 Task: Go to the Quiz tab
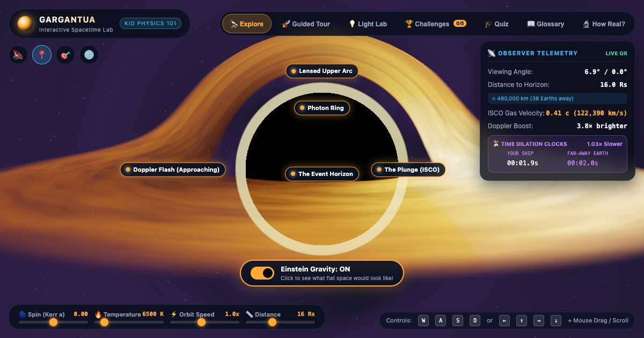(x=496, y=24)
